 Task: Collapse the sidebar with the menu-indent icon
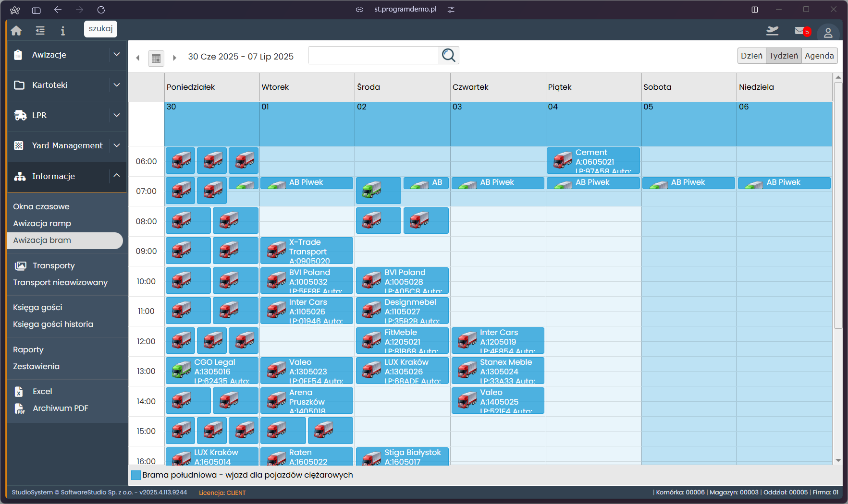40,31
